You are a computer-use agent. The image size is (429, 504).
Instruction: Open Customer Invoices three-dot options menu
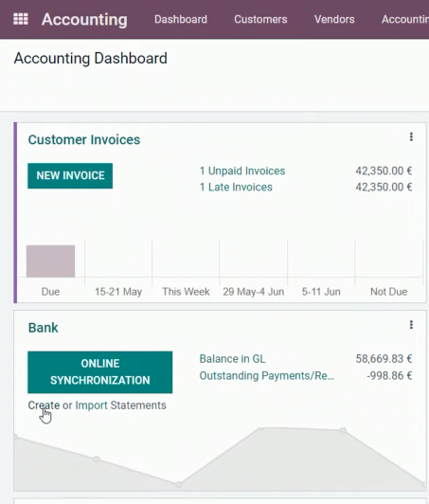(411, 137)
